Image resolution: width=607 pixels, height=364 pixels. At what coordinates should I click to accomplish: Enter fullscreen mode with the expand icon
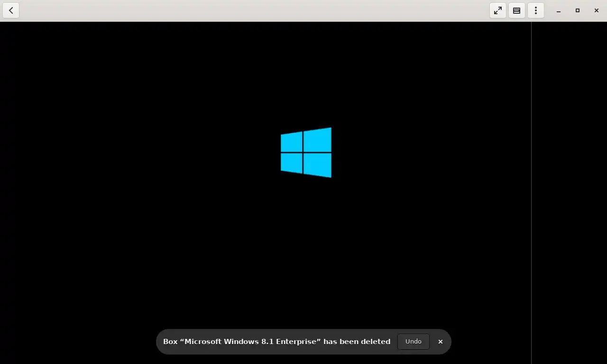(498, 10)
